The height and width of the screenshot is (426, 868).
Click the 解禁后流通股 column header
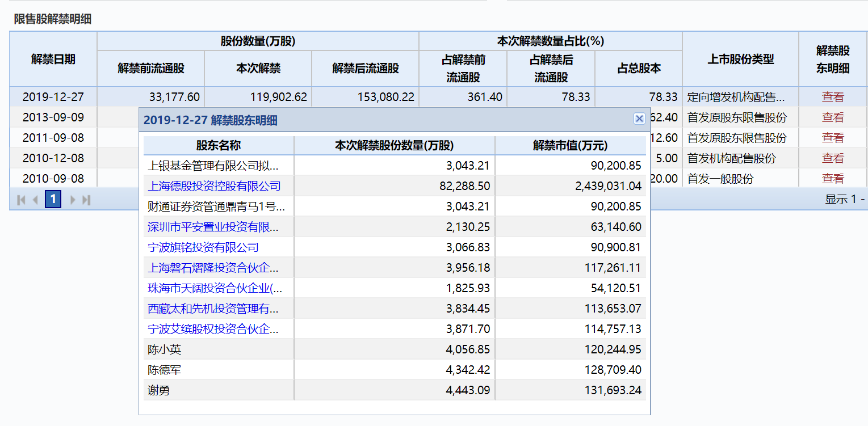pos(366,69)
